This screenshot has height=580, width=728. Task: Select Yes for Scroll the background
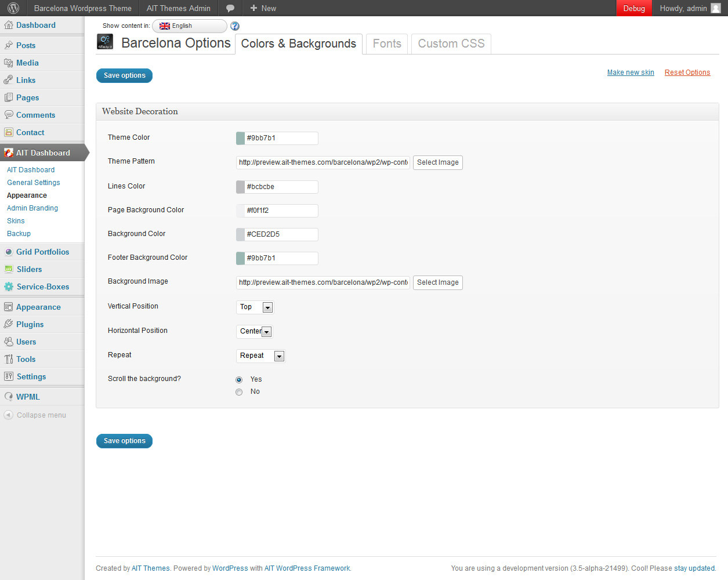(x=239, y=380)
